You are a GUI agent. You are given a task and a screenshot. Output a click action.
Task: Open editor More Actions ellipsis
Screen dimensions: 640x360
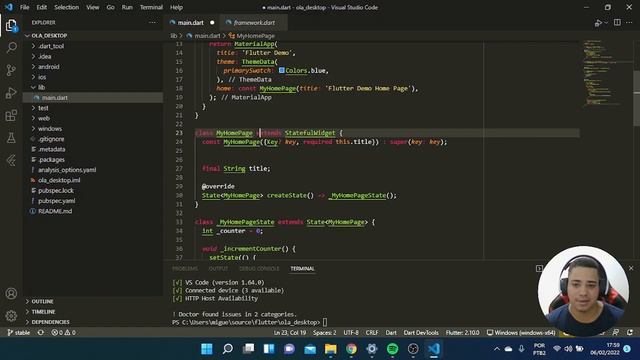(x=630, y=22)
